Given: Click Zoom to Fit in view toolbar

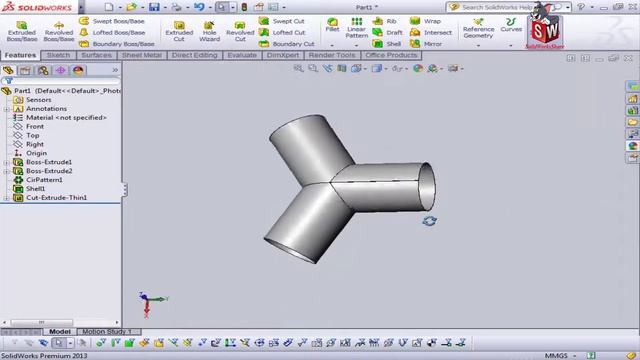Looking at the screenshot, I should (x=298, y=69).
